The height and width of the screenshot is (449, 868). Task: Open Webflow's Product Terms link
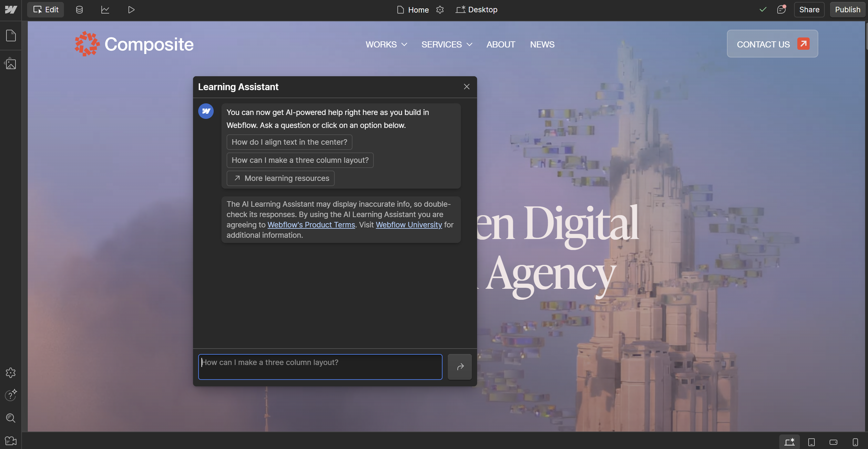[x=311, y=224]
